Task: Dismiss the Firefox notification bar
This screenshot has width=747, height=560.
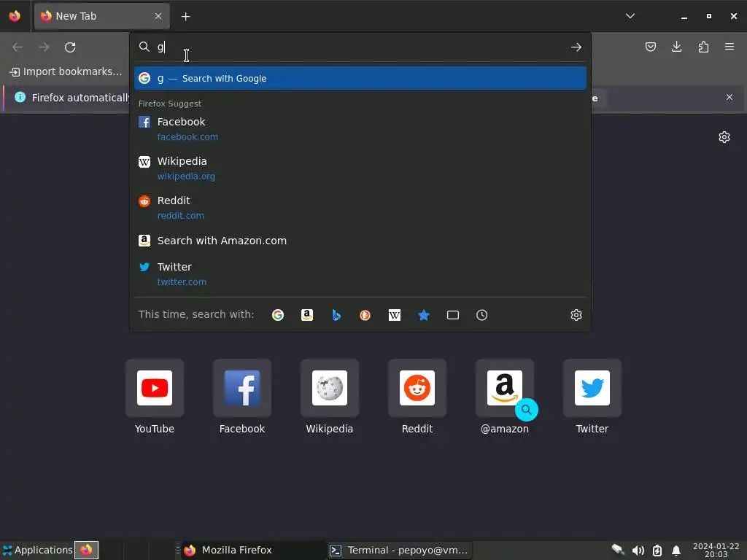Action: pos(729,97)
